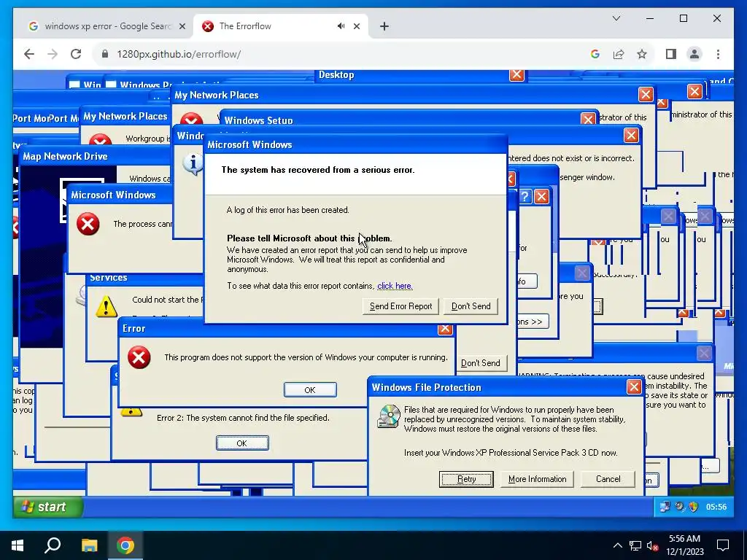Click More Information in Windows File Protection
The width and height of the screenshot is (747, 560).
point(537,479)
